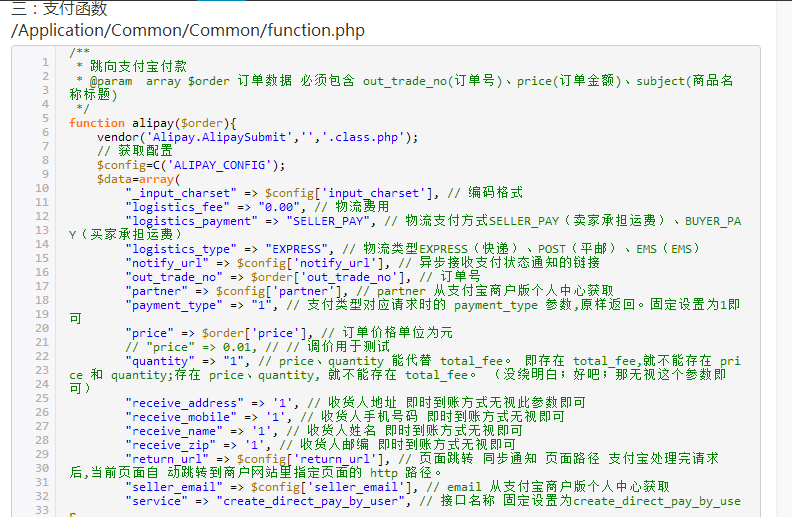Click the "receive_address" array key
Screen dimensions: 792x517
pos(187,403)
